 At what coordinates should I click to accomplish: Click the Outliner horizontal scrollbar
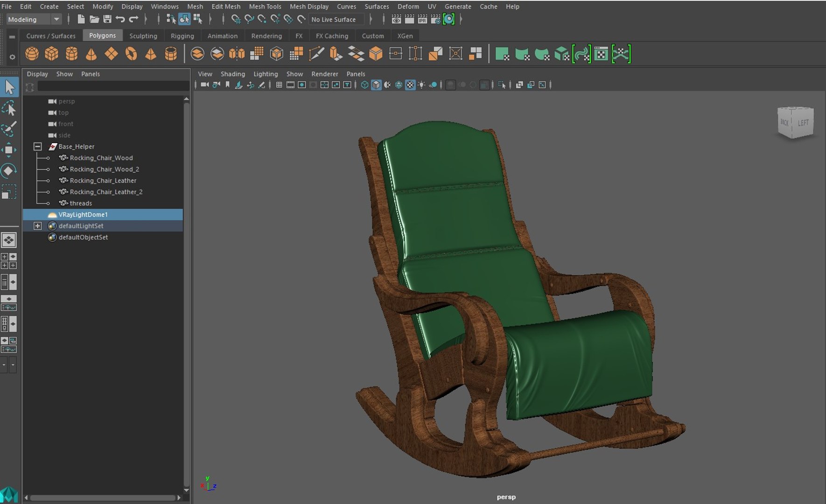coord(103,497)
